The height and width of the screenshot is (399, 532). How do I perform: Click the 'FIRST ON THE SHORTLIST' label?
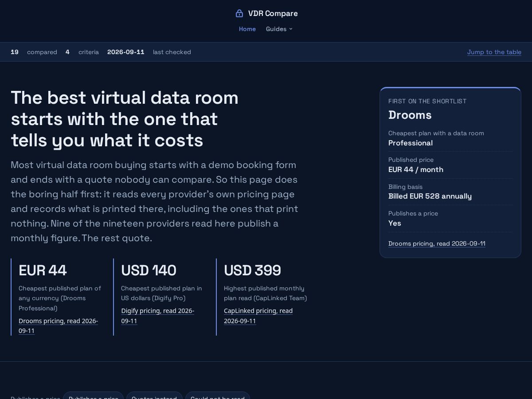427,101
